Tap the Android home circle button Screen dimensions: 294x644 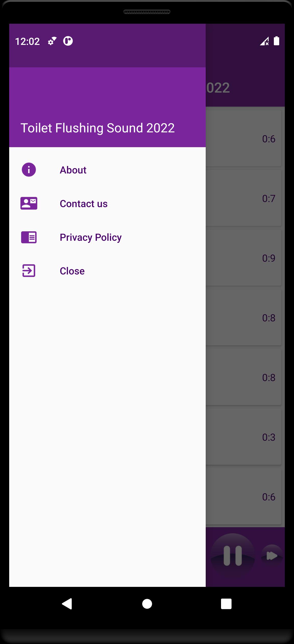[147, 604]
